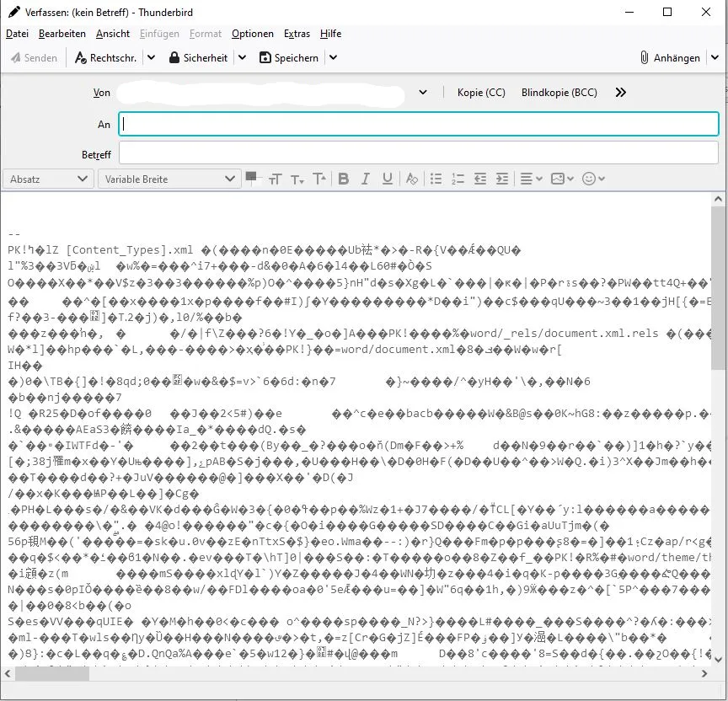Screen dimensions: 728x701
Task: Click the horizontal scrollbar left arrow
Action: click(x=8, y=673)
